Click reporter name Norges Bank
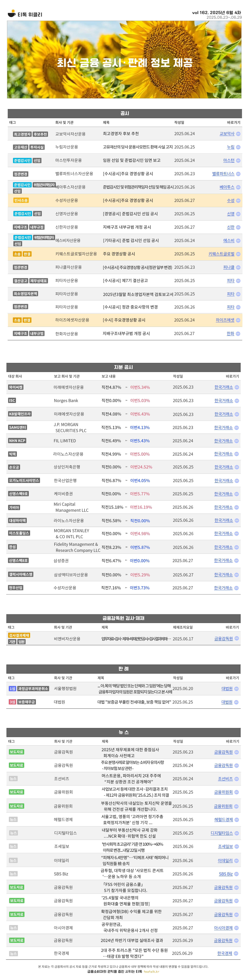Image resolution: width=247 pixels, height=980 pixels. (66, 401)
